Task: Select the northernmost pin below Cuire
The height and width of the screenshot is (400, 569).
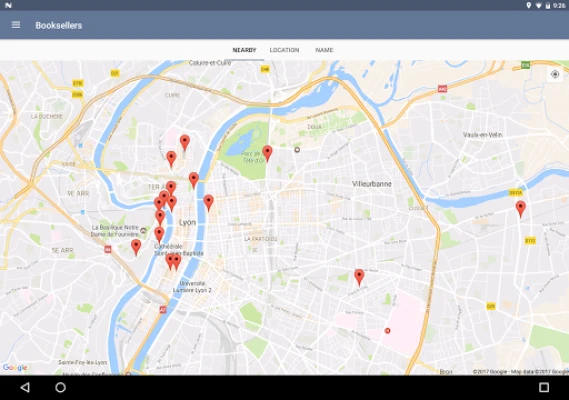Action: pyautogui.click(x=185, y=142)
